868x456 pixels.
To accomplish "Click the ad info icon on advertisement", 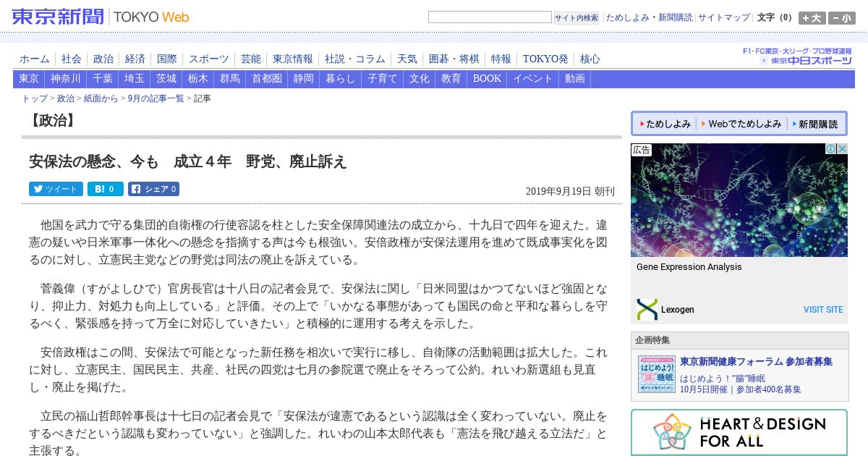I will (x=832, y=148).
